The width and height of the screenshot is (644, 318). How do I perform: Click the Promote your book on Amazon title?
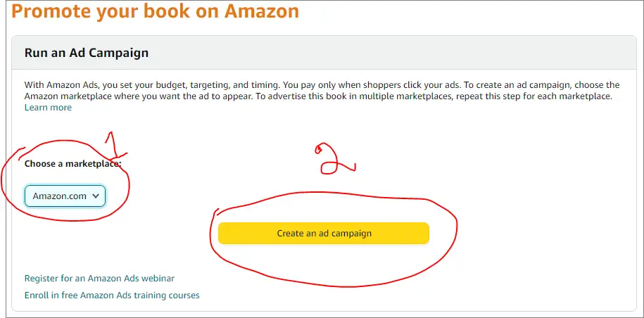(x=156, y=11)
